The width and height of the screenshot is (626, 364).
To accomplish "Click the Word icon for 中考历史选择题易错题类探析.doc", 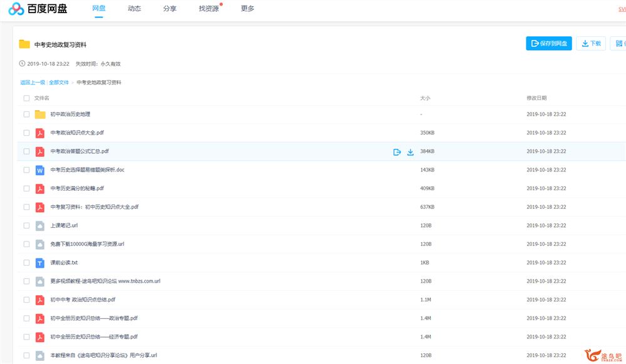I will (x=40, y=170).
